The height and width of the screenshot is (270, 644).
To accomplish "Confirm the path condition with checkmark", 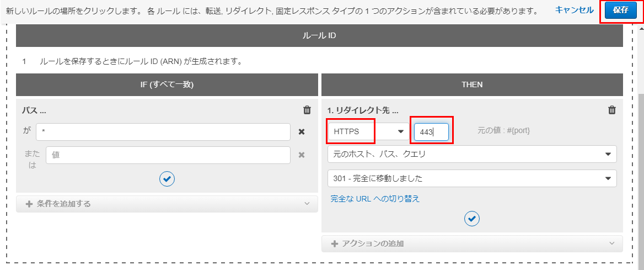I will [x=167, y=178].
